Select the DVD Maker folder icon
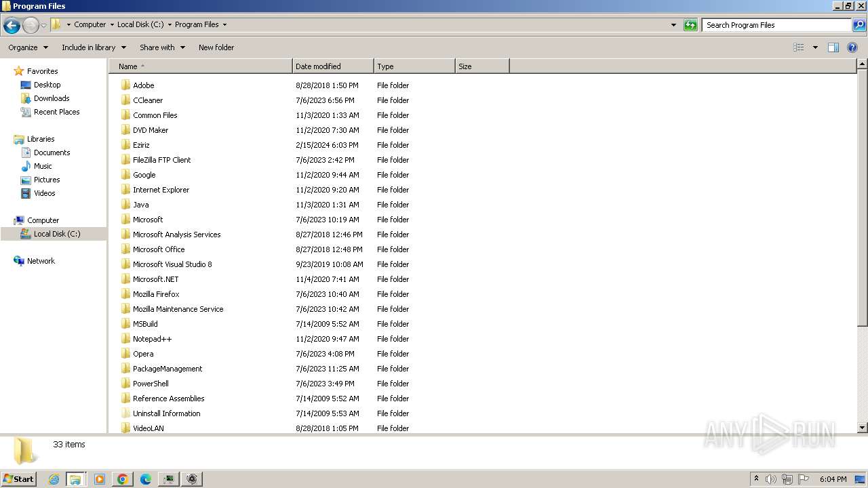 tap(125, 130)
